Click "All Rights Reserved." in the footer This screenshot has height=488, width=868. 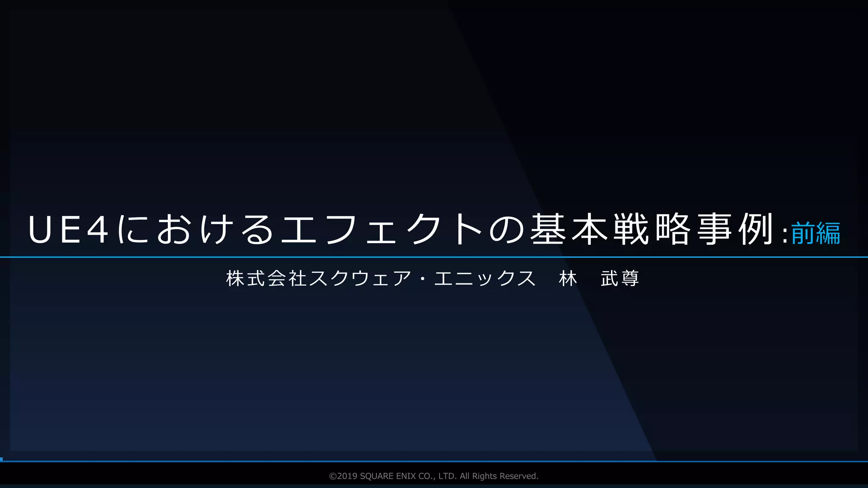click(499, 476)
